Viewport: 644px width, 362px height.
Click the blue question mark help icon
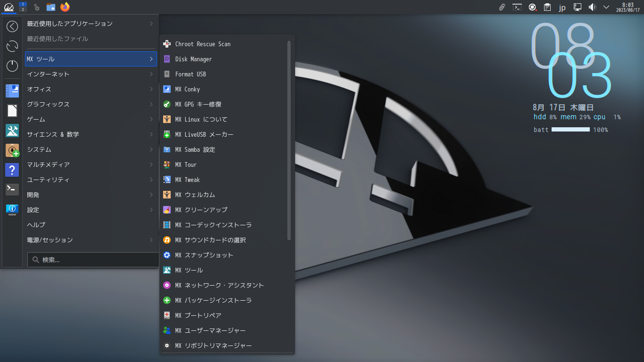[12, 170]
